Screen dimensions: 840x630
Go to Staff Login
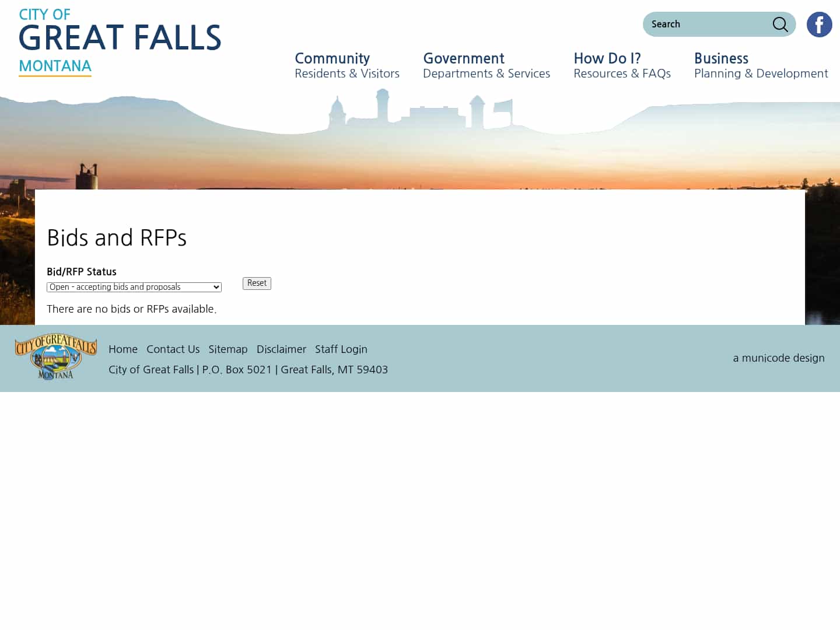click(341, 349)
